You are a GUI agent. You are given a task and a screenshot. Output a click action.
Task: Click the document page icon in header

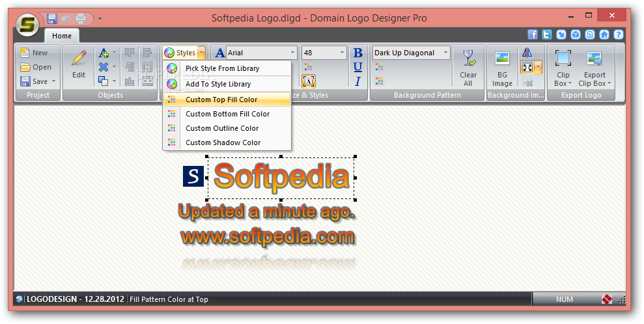click(x=590, y=34)
